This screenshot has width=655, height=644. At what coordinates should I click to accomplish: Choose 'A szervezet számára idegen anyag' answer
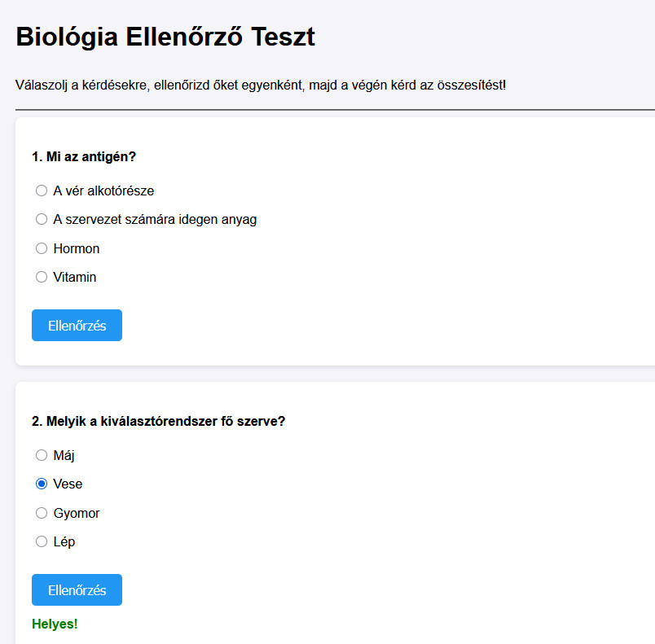tap(42, 219)
